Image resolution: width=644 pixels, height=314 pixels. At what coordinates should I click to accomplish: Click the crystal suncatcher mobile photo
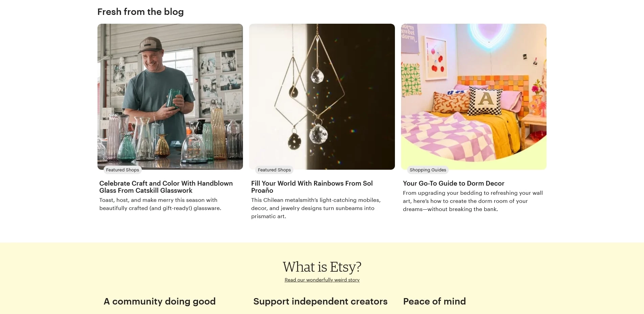[321, 97]
